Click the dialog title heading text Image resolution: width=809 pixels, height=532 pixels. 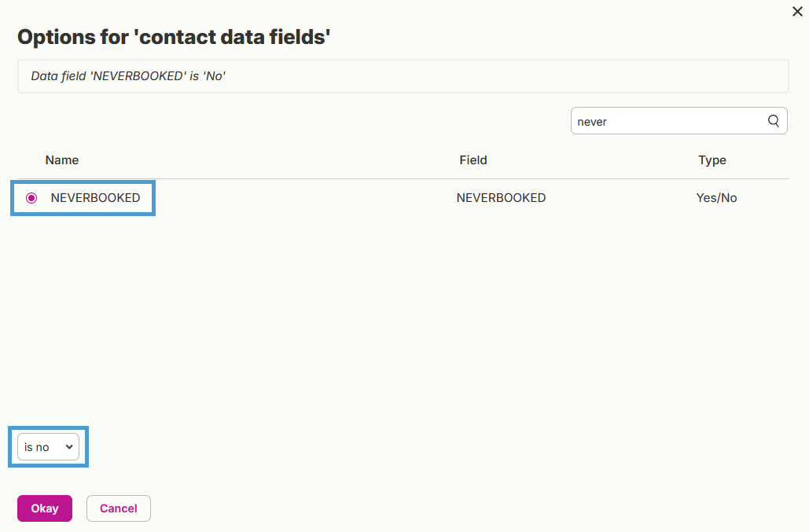tap(174, 37)
